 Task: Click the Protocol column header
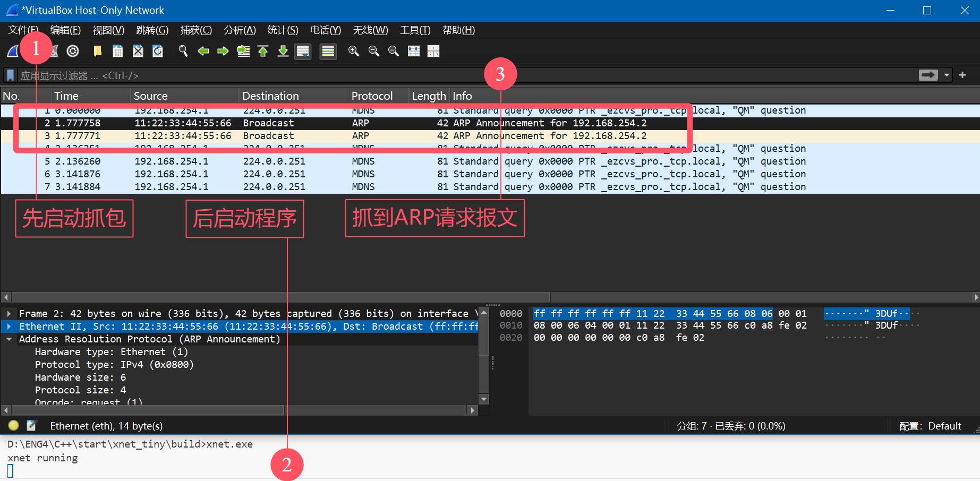point(372,96)
